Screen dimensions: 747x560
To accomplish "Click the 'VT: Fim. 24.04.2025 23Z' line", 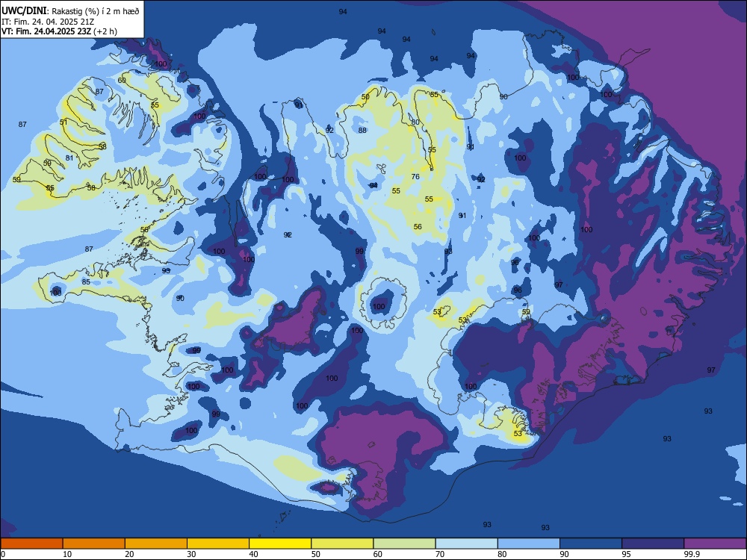I will click(46, 31).
